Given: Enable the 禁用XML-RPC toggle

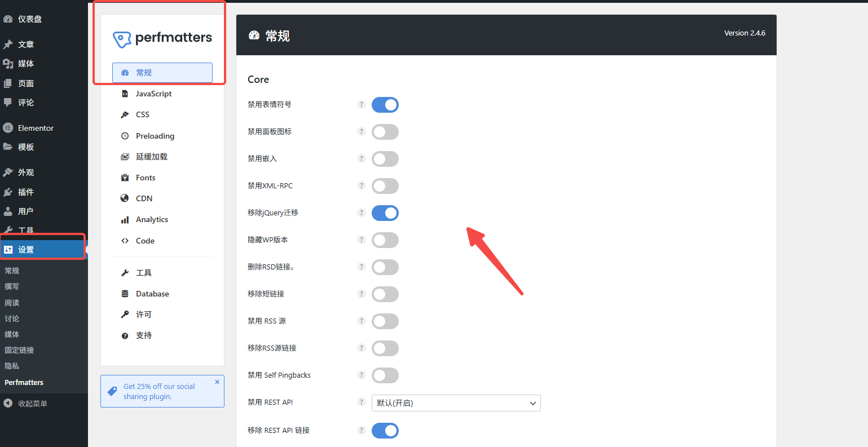Looking at the screenshot, I should (385, 185).
